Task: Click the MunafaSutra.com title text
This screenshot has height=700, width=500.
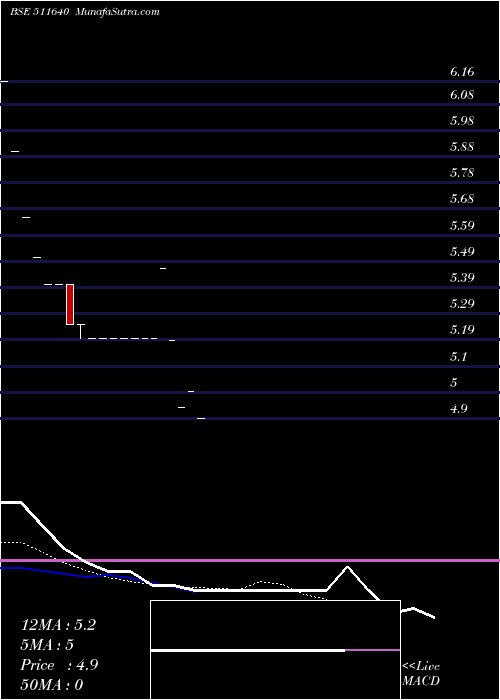Action: [x=117, y=12]
